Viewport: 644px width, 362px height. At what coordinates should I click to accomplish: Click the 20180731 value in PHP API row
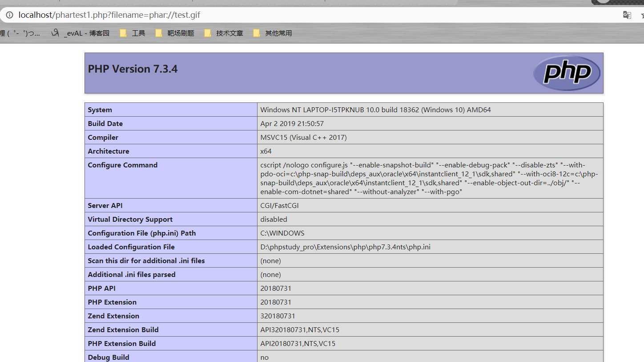(276, 289)
